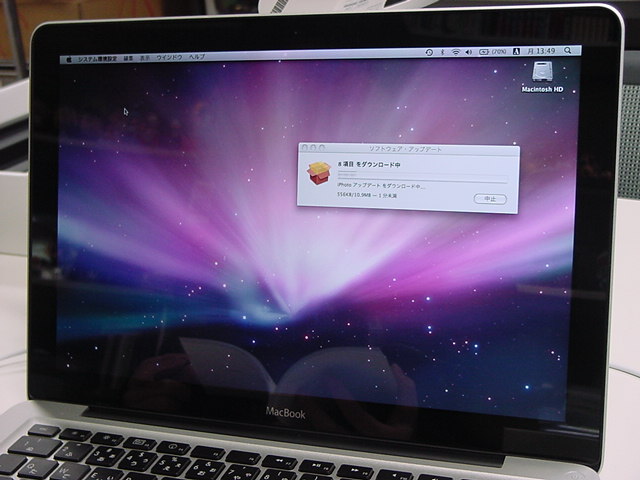
Task: Click the 8 項目 をダウンロード中 heading
Action: tap(369, 164)
